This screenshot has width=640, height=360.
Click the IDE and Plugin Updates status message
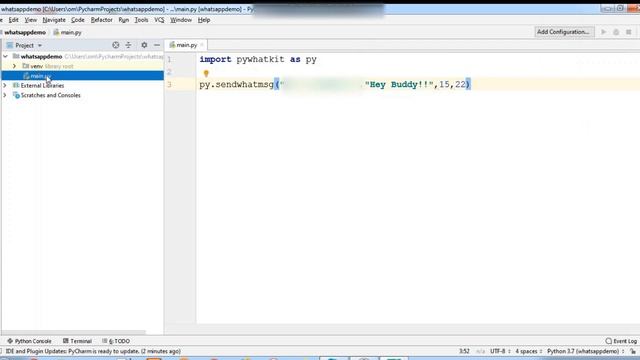point(93,351)
